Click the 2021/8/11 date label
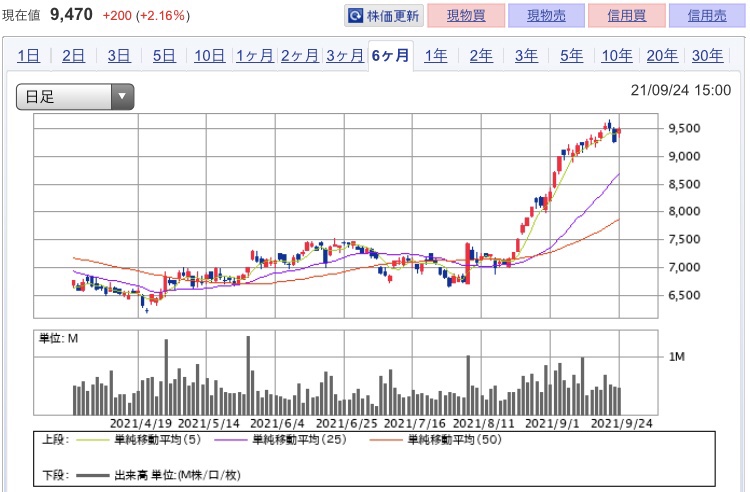The height and width of the screenshot is (492, 750). click(x=484, y=423)
